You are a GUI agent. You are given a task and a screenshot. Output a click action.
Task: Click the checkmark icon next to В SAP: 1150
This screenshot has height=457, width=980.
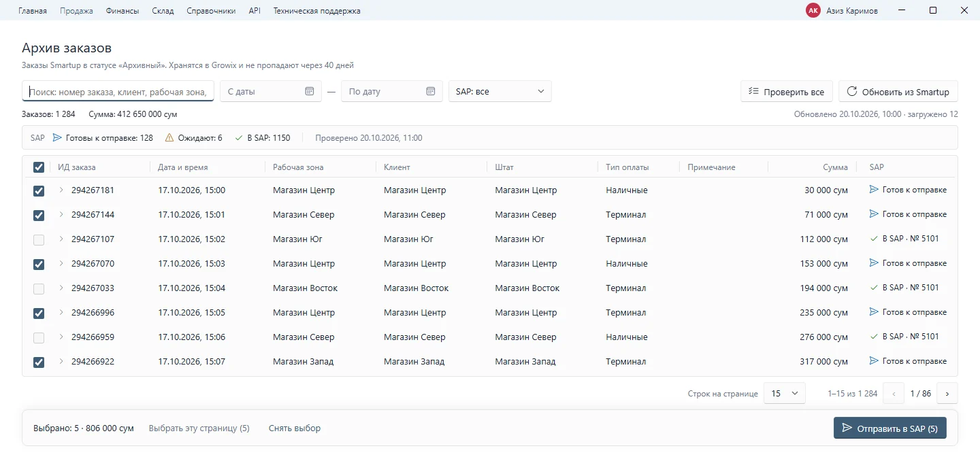pyautogui.click(x=238, y=138)
